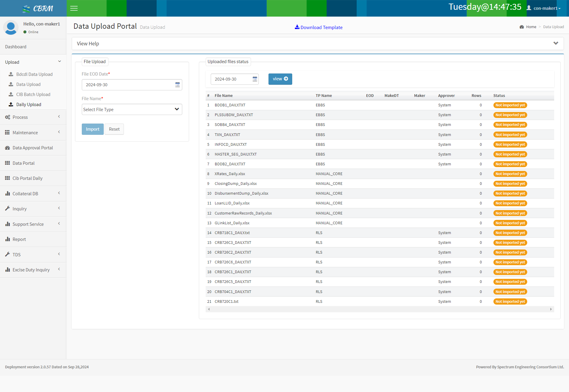569x392 pixels.
Task: Click file name XRates_Daily.xlsx
Action: (230, 174)
